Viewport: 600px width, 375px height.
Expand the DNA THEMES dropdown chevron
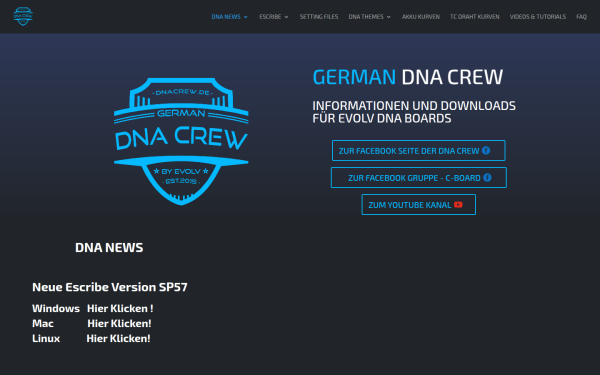click(x=389, y=17)
